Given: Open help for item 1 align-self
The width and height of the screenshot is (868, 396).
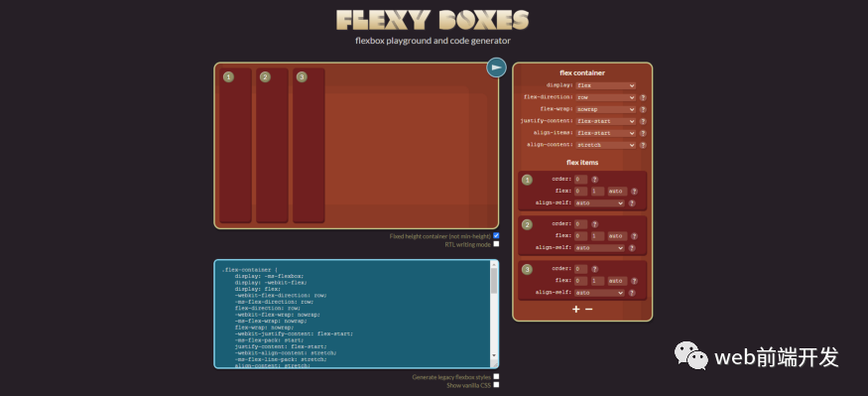Looking at the screenshot, I should click(632, 203).
